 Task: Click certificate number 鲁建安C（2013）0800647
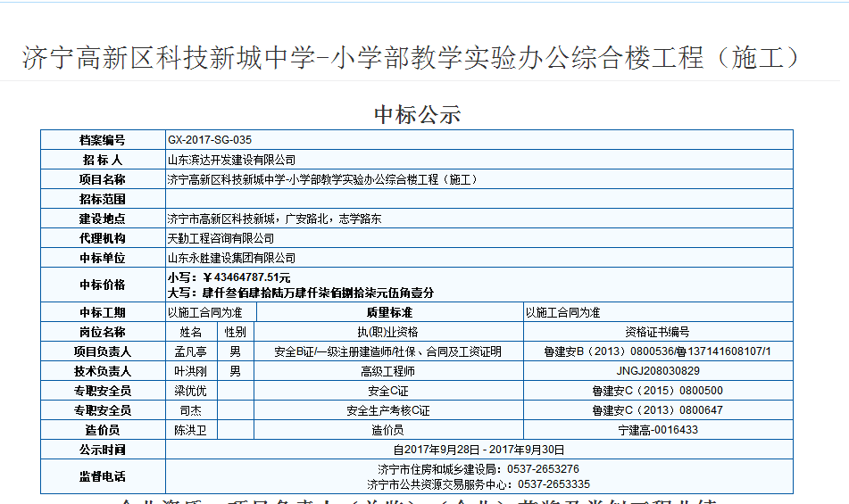pos(657,410)
